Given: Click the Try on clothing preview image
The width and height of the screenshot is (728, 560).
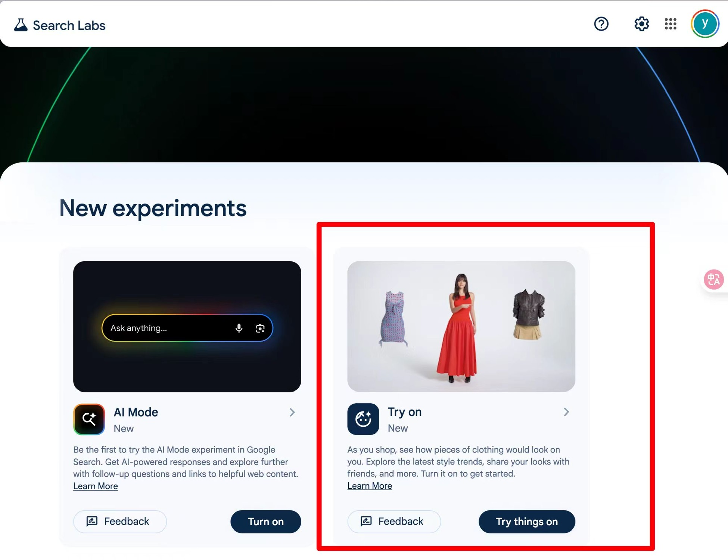Looking at the screenshot, I should coord(461,326).
